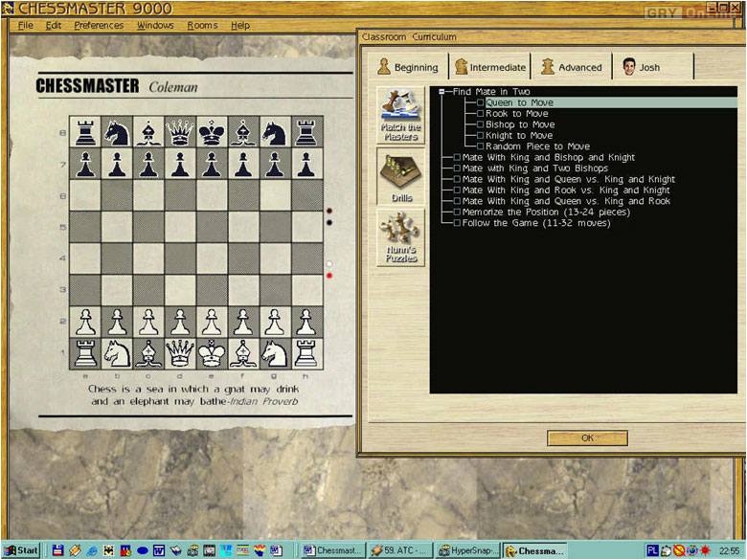This screenshot has height=560, width=747.
Task: Open the Rooms menu
Action: click(x=202, y=25)
